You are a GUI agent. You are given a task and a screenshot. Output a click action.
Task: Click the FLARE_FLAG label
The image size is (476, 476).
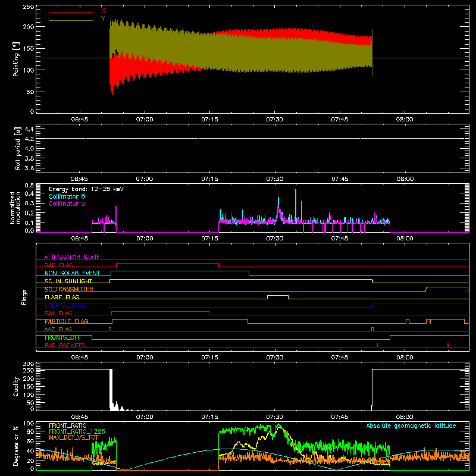(x=62, y=297)
